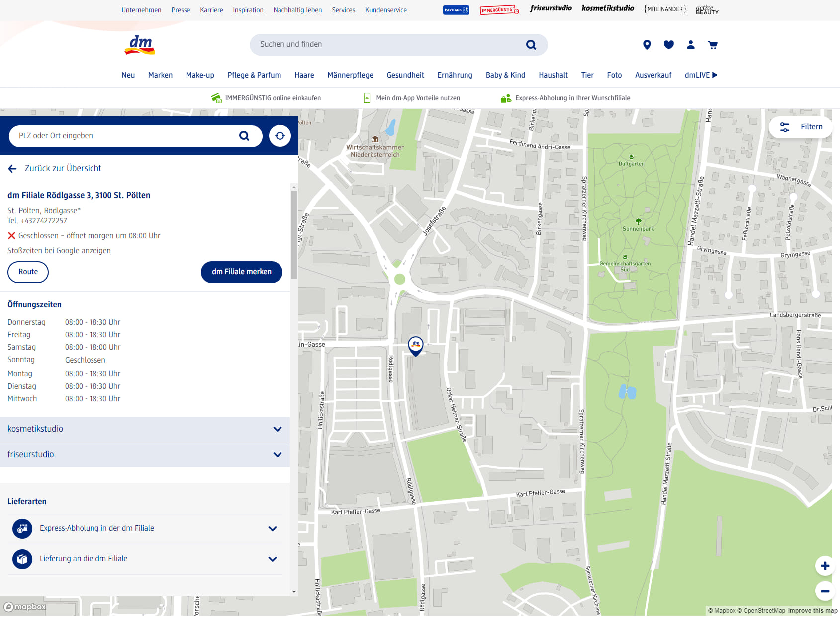
Task: Open the favorites heart icon
Action: (669, 45)
